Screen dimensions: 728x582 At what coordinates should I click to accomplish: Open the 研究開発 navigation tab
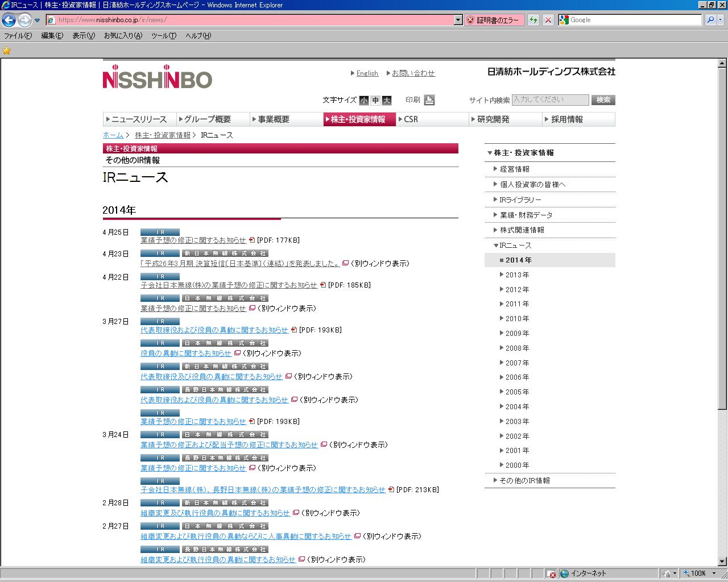pyautogui.click(x=506, y=119)
